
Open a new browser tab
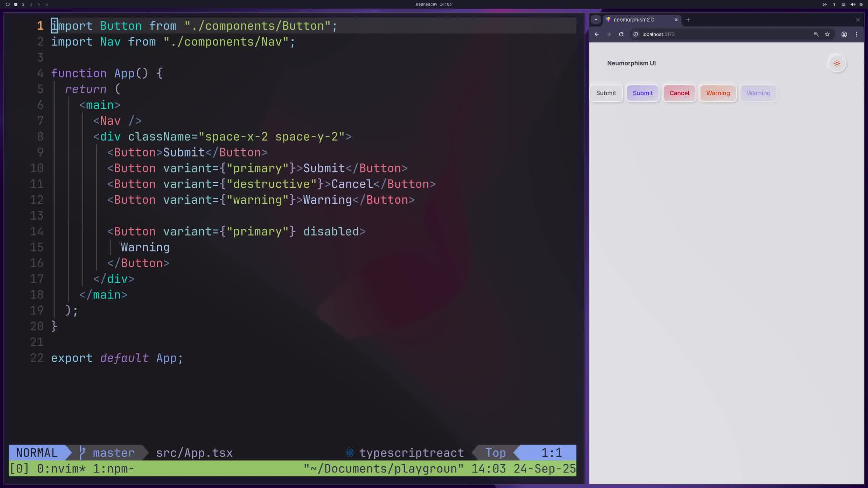688,20
